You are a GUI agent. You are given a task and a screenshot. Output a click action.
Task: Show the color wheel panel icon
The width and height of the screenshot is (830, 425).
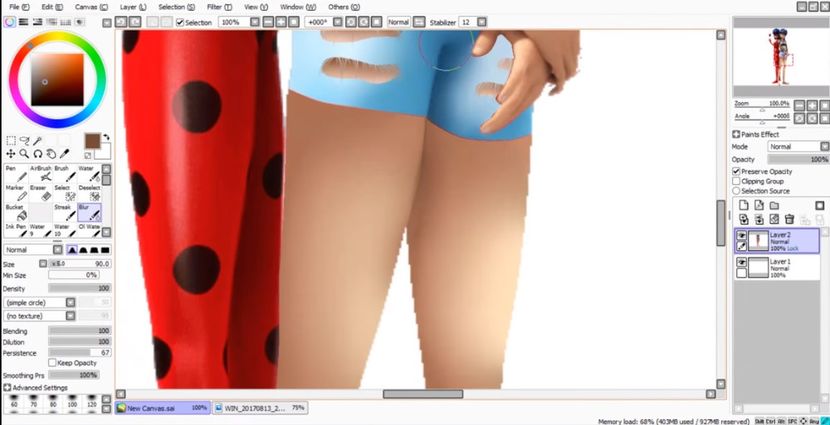coord(10,22)
